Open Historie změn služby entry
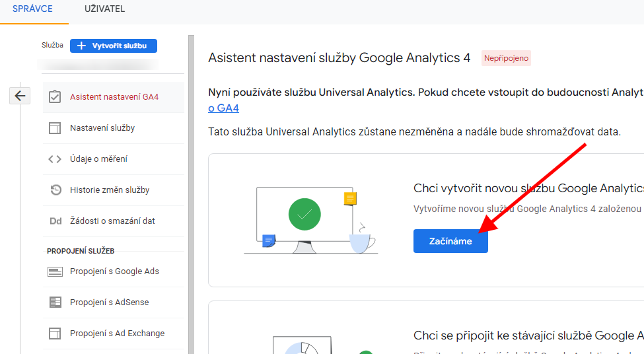644x354 pixels. [x=110, y=190]
